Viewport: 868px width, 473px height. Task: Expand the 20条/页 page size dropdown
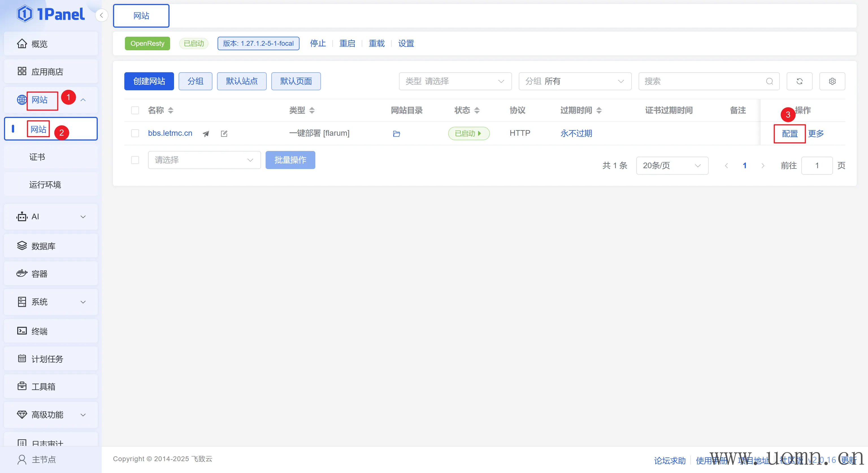point(672,166)
